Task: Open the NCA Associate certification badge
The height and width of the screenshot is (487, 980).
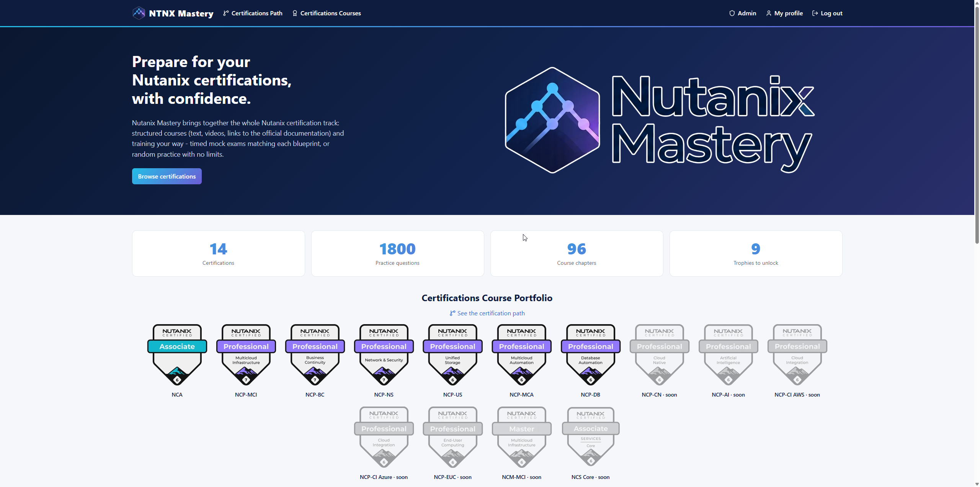Action: (177, 355)
